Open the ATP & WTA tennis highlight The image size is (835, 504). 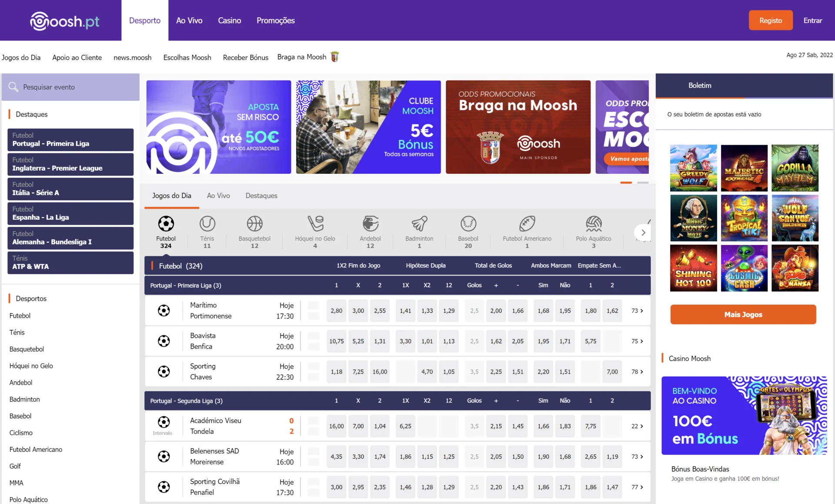coord(70,262)
